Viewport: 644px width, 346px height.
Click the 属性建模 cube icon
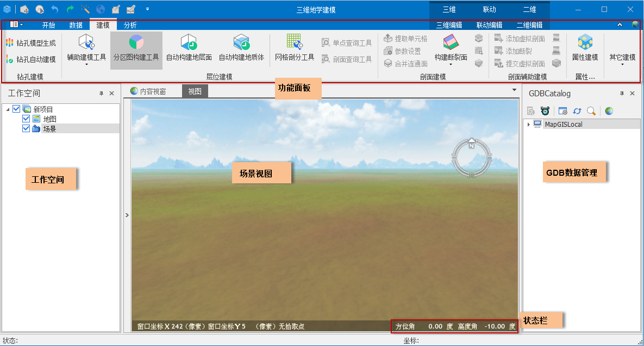585,42
